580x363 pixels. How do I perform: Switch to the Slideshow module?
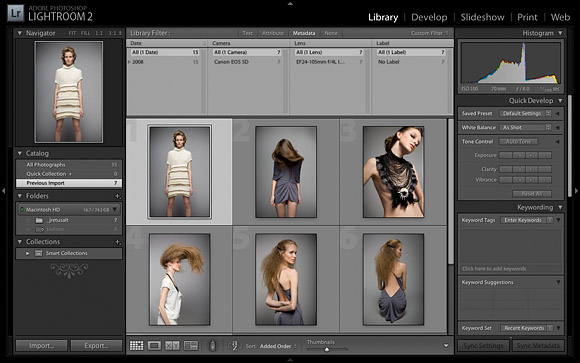[482, 17]
